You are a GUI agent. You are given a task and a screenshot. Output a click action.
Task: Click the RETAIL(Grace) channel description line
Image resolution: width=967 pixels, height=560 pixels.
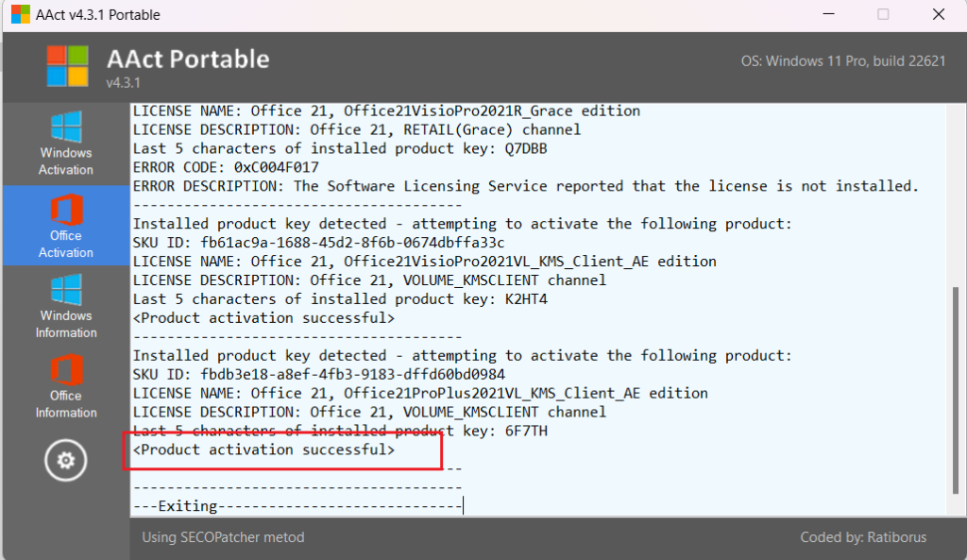(357, 130)
